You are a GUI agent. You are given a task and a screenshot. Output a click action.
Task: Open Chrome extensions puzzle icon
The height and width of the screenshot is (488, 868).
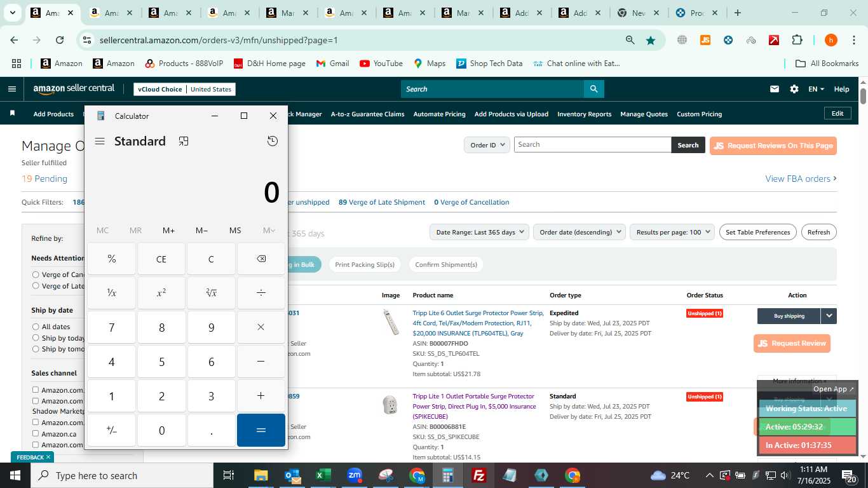[x=797, y=40]
